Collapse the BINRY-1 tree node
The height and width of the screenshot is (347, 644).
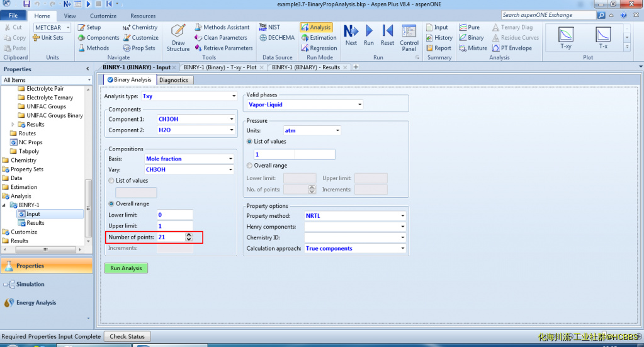(4, 205)
